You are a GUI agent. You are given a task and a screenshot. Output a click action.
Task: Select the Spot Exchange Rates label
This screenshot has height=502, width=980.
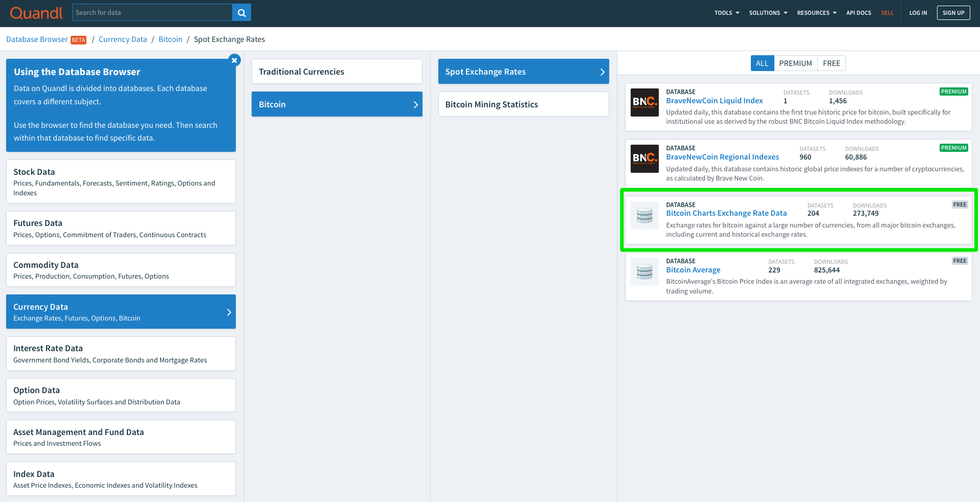[485, 72]
